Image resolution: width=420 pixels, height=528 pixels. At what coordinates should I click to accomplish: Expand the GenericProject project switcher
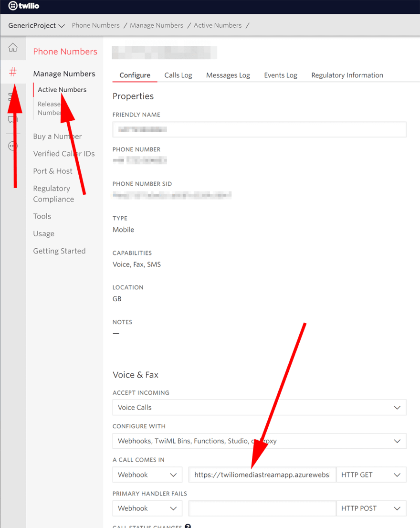tap(36, 26)
